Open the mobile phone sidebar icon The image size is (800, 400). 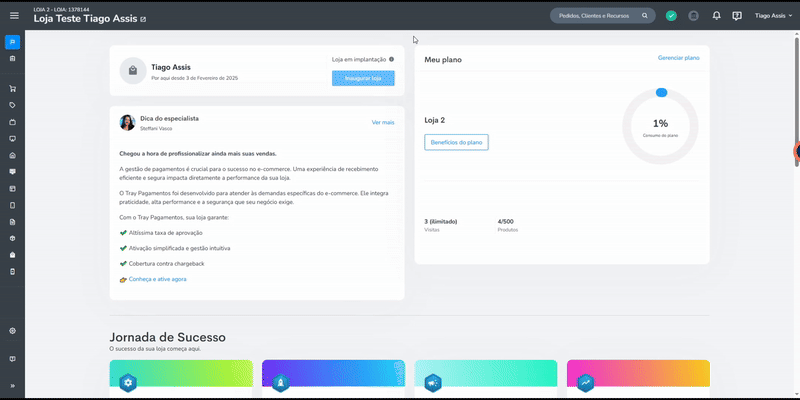pyautogui.click(x=13, y=206)
